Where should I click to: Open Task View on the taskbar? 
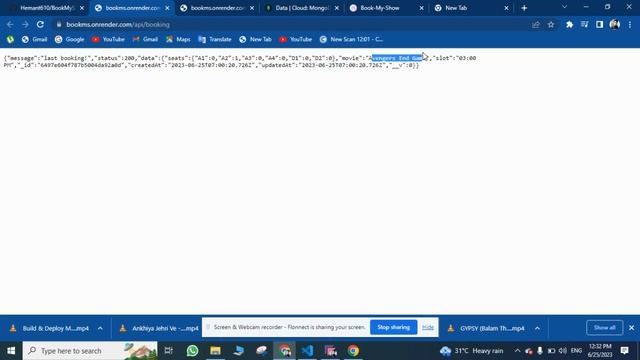tap(169, 351)
